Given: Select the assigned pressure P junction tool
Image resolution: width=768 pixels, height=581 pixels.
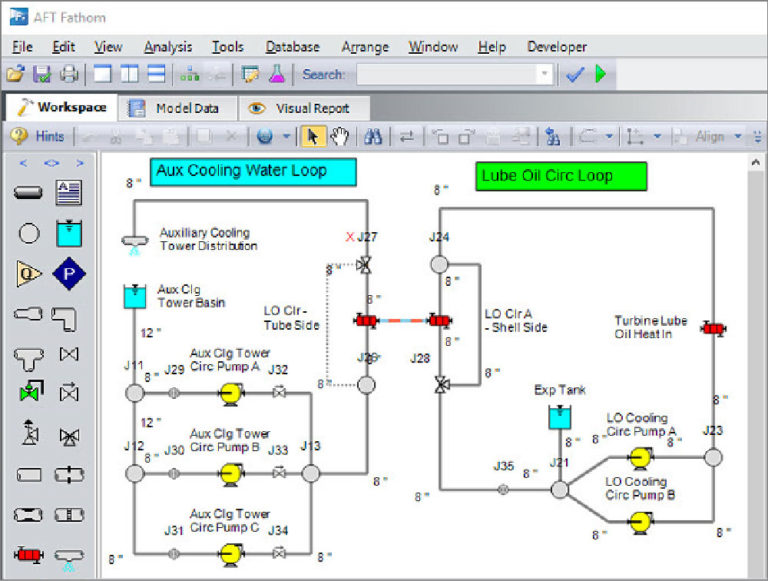Looking at the screenshot, I should pyautogui.click(x=69, y=274).
